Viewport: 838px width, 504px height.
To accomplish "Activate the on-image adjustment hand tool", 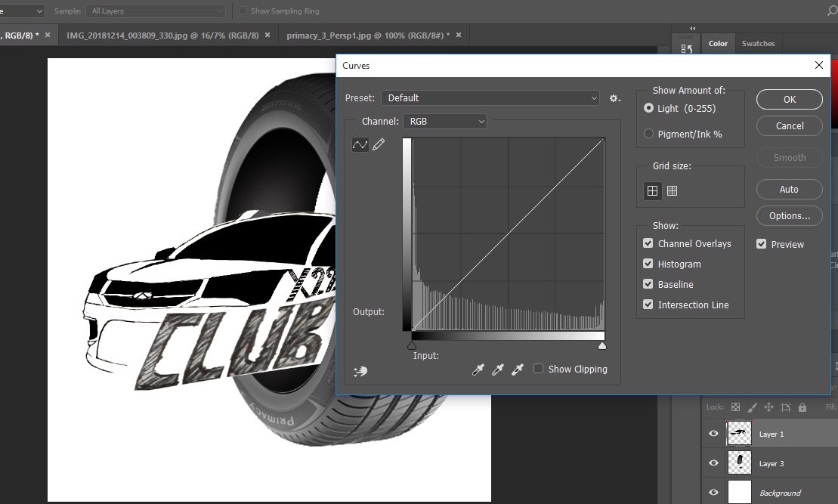I will pyautogui.click(x=360, y=371).
